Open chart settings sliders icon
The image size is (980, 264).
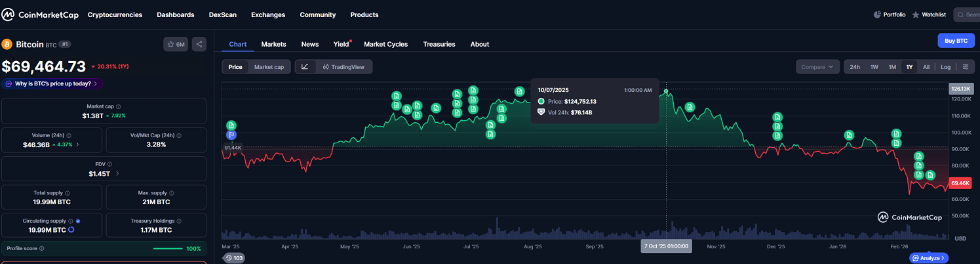coord(966,67)
